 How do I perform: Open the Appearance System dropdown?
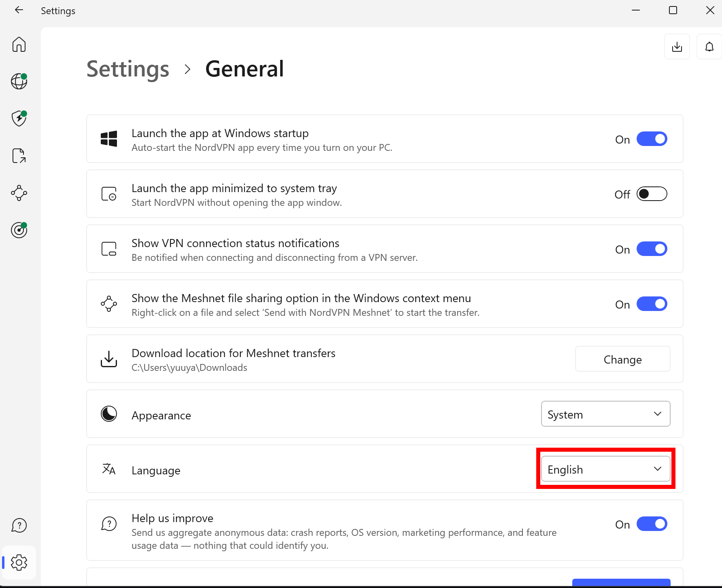coord(605,414)
